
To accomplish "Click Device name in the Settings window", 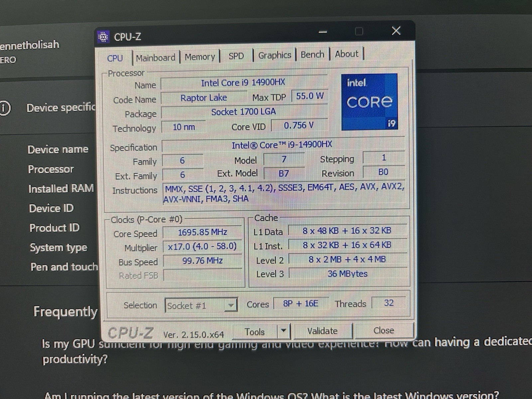I will point(58,150).
